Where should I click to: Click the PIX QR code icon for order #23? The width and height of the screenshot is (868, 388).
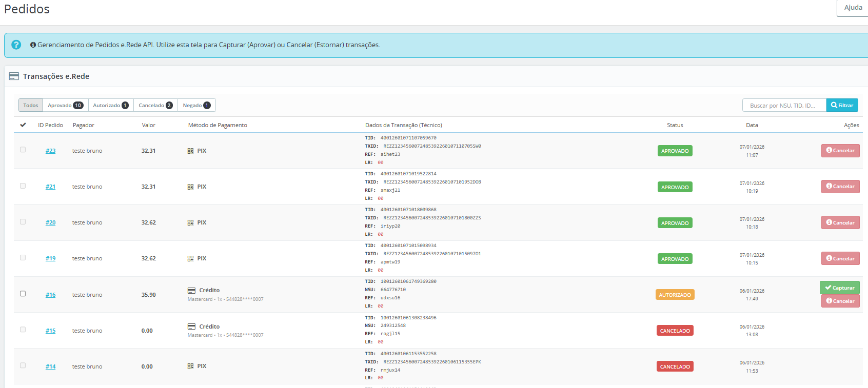point(190,151)
